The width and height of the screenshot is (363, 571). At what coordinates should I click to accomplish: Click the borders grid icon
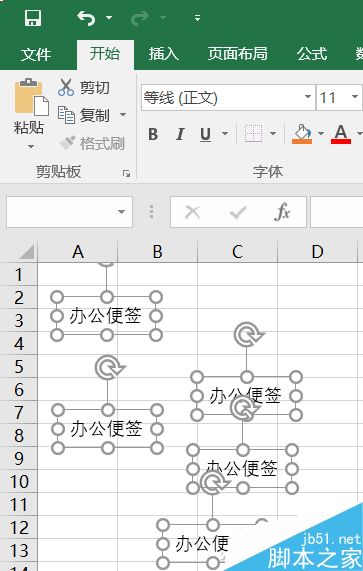tap(253, 134)
